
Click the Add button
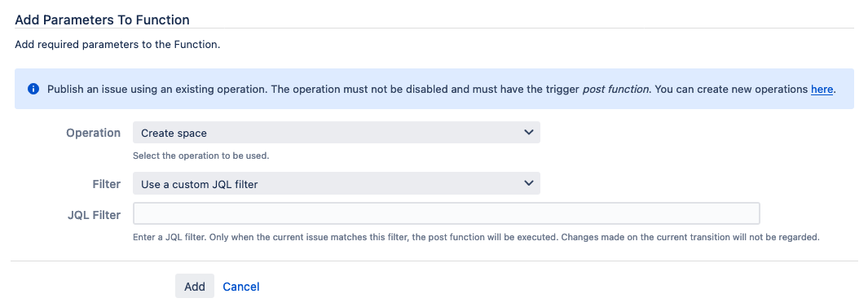(x=195, y=287)
